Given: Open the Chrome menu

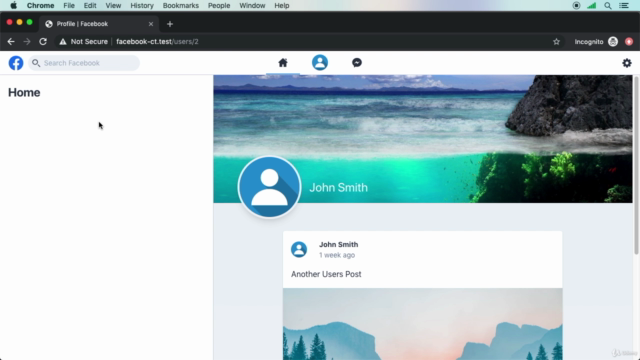Looking at the screenshot, I should click(x=40, y=5).
